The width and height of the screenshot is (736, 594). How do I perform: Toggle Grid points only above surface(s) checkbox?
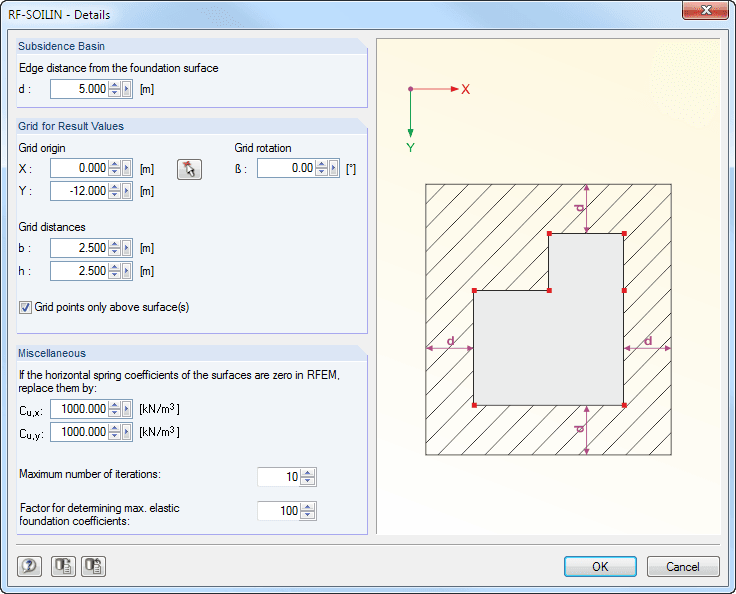coord(25,308)
